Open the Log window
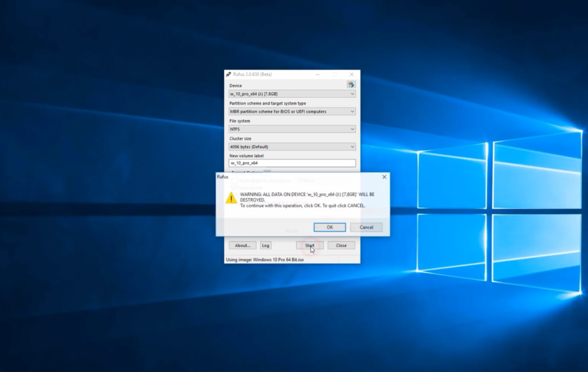The width and height of the screenshot is (588, 372). [266, 245]
